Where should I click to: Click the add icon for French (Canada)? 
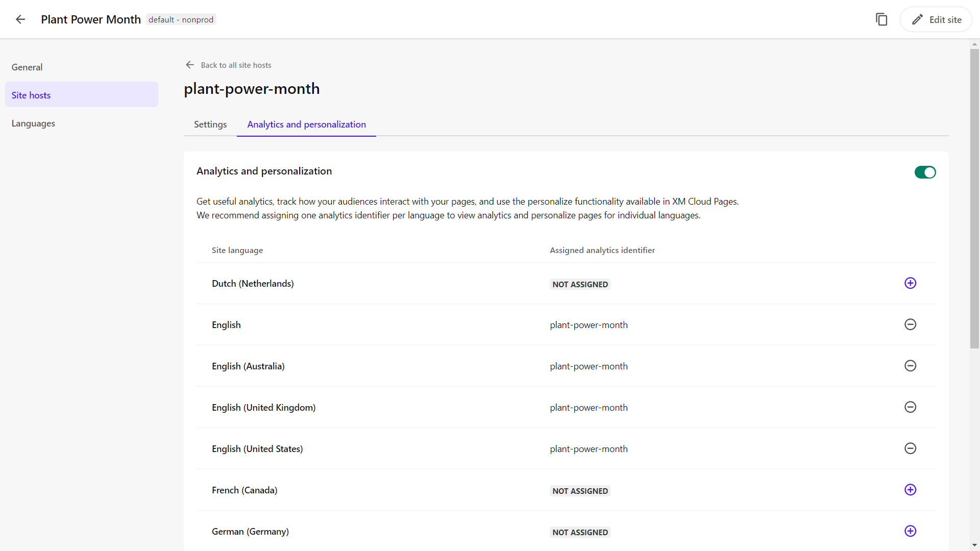[910, 490]
